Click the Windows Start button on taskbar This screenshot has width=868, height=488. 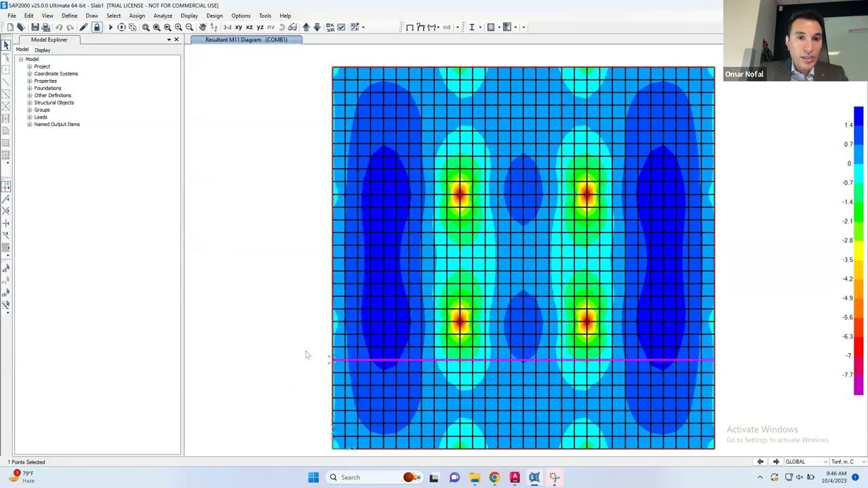(313, 477)
